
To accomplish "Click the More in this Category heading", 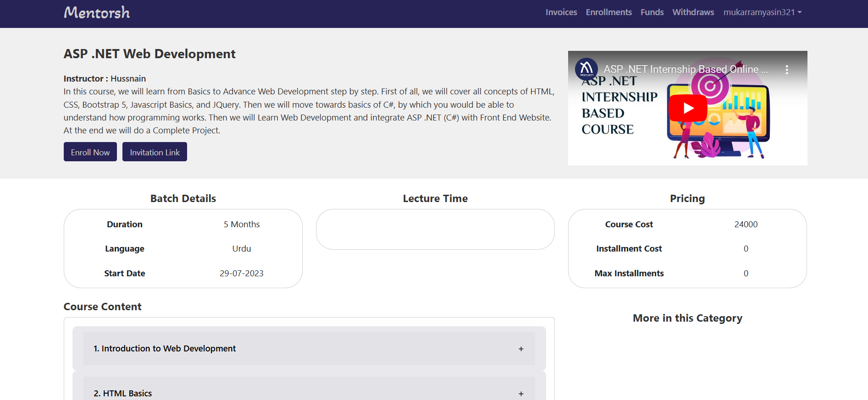I will (687, 318).
